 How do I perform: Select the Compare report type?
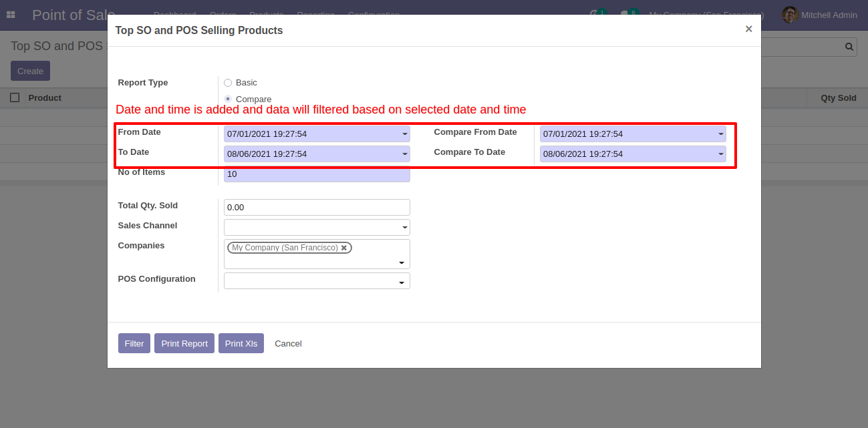tap(228, 99)
